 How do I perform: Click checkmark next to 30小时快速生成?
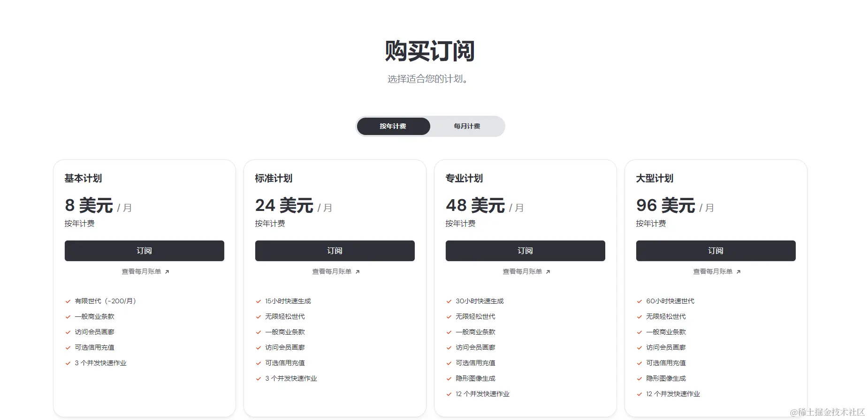coord(449,301)
